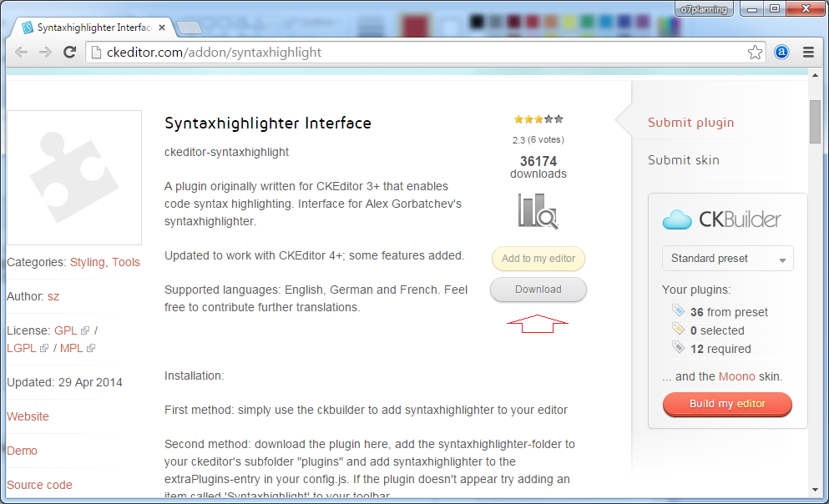Image resolution: width=829 pixels, height=504 pixels.
Task: Click the 'Syntaxhighlighter Interface' heading
Action: [x=268, y=123]
